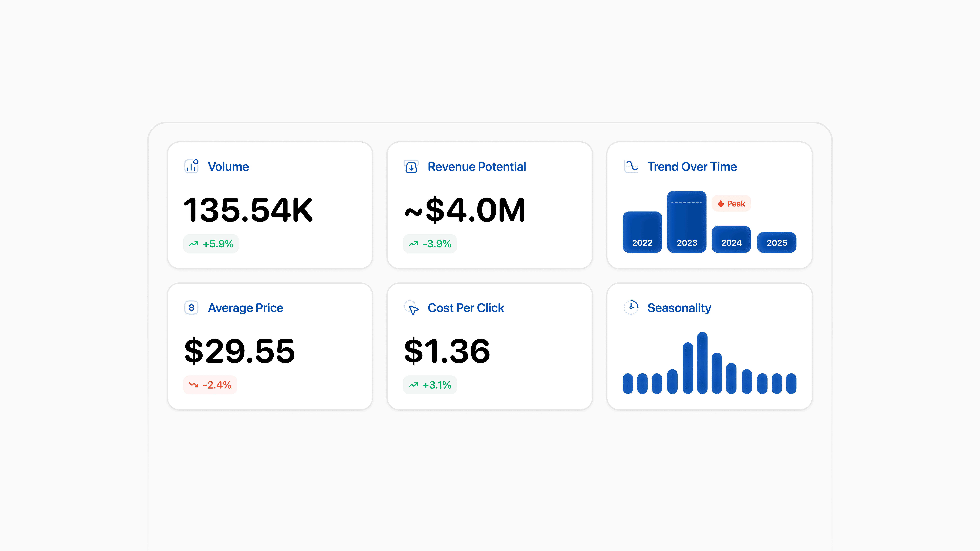Click the Average Price dollar icon
This screenshot has height=551, width=980.
coord(191,307)
